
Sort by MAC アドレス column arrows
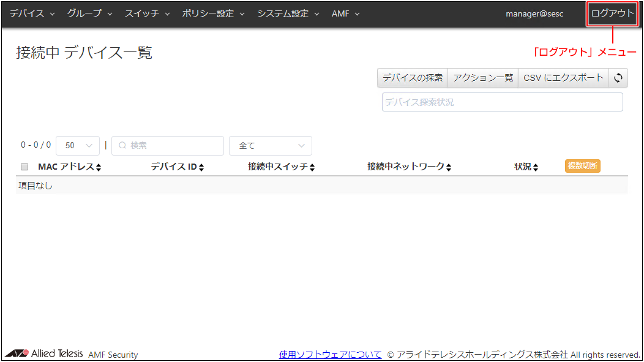(98, 167)
